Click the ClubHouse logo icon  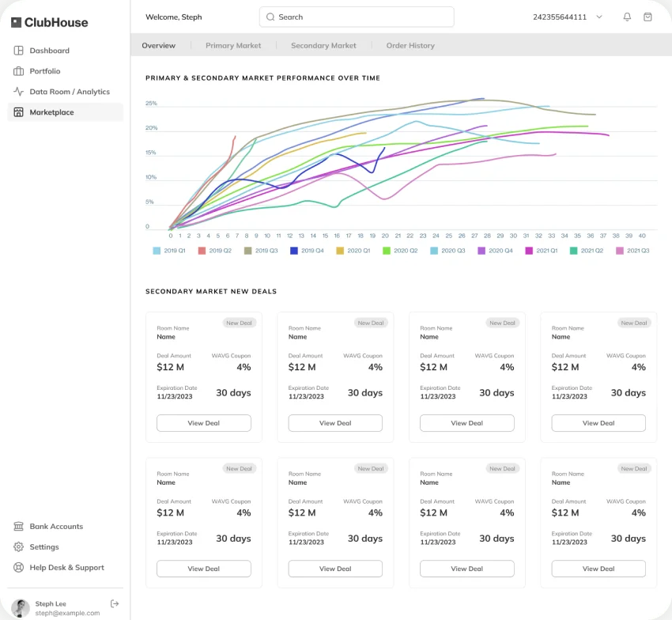(17, 22)
